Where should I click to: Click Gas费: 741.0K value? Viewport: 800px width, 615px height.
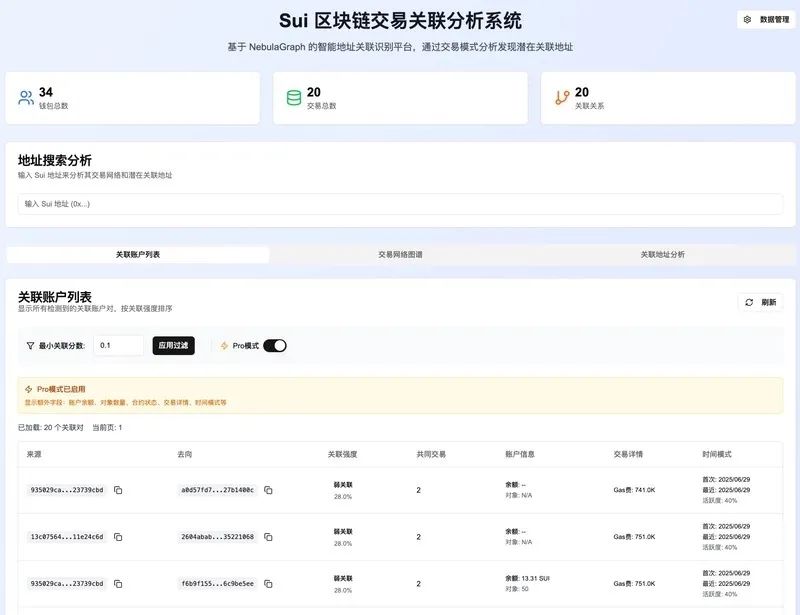coord(634,490)
